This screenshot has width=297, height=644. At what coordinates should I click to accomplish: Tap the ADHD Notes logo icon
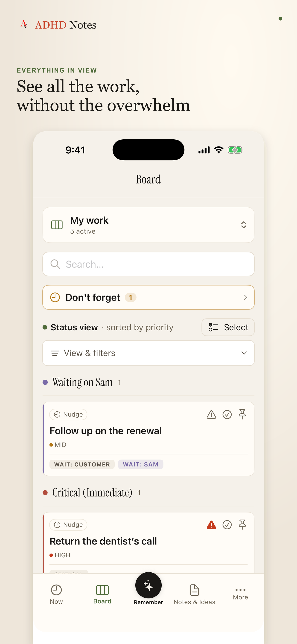coord(24,24)
